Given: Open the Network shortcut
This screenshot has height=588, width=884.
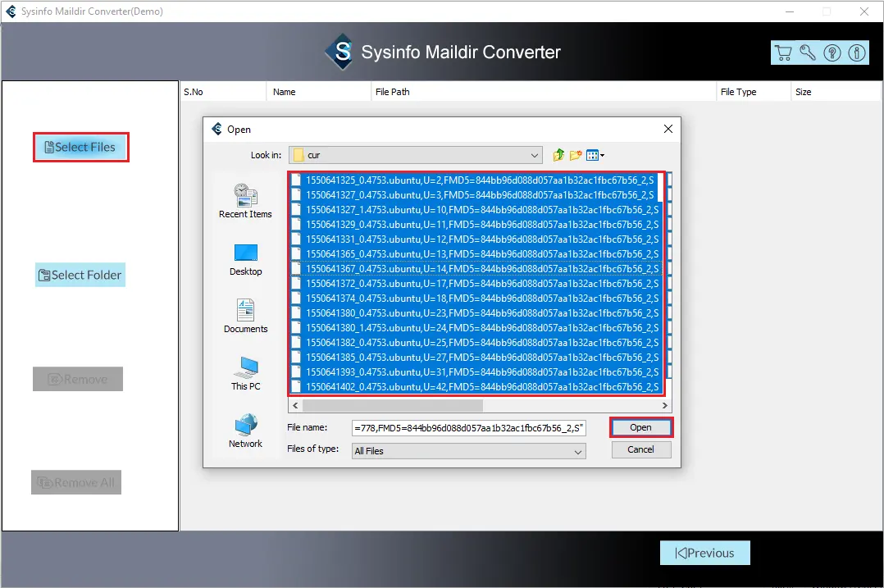Looking at the screenshot, I should click(x=245, y=431).
